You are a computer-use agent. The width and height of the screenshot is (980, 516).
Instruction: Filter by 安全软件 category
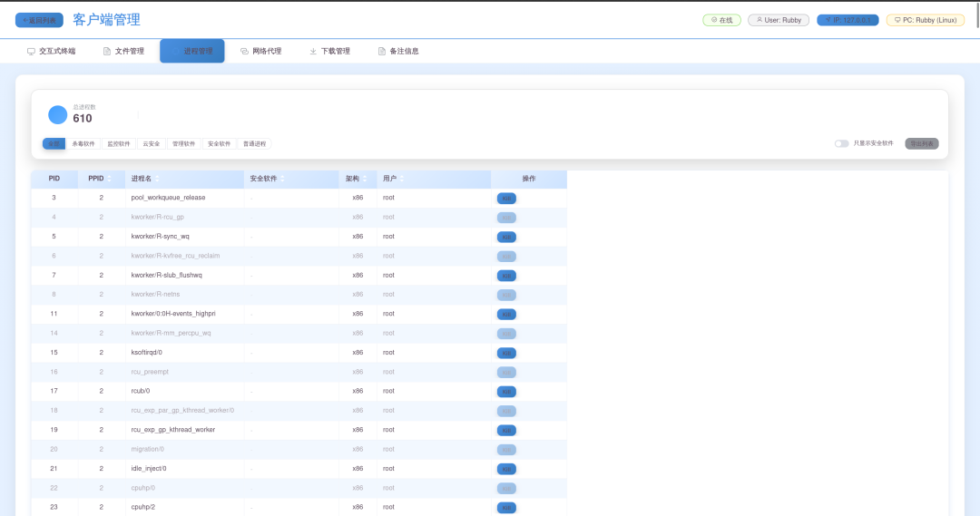(220, 143)
